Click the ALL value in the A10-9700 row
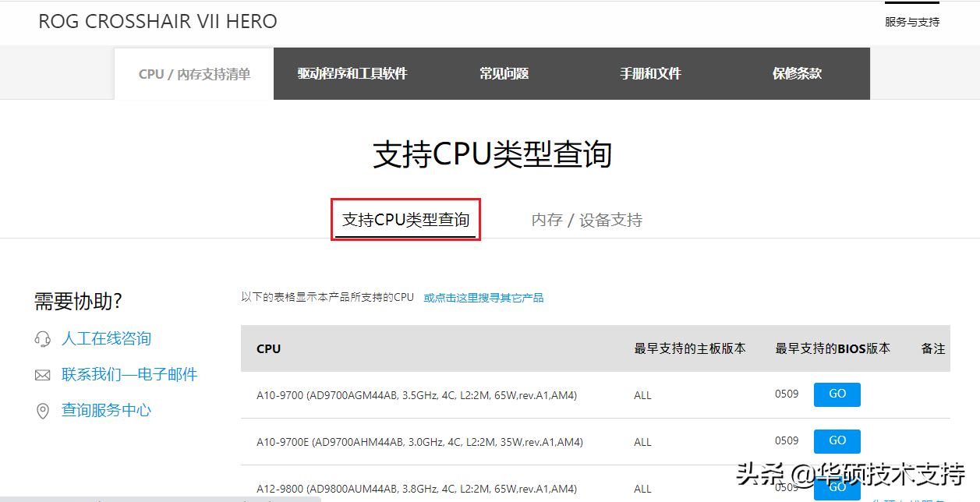The height and width of the screenshot is (502, 980). (642, 395)
